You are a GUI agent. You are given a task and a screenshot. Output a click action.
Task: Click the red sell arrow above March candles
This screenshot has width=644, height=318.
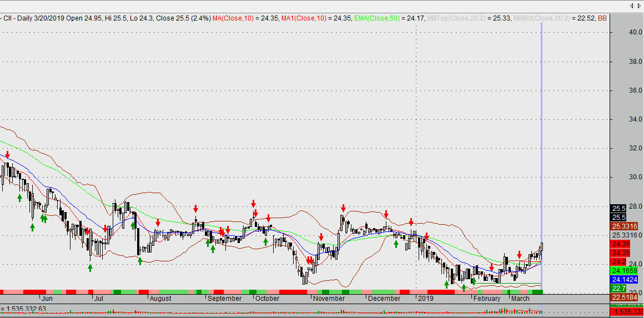(519, 255)
